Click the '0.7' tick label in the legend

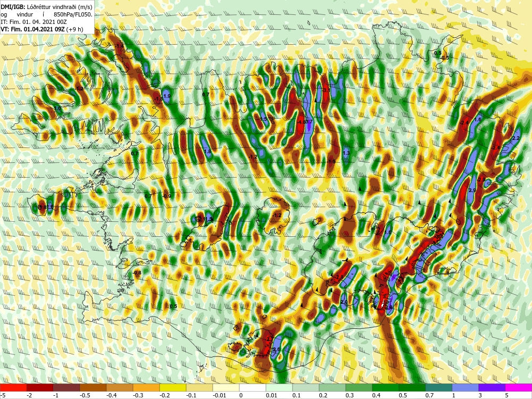429,395
